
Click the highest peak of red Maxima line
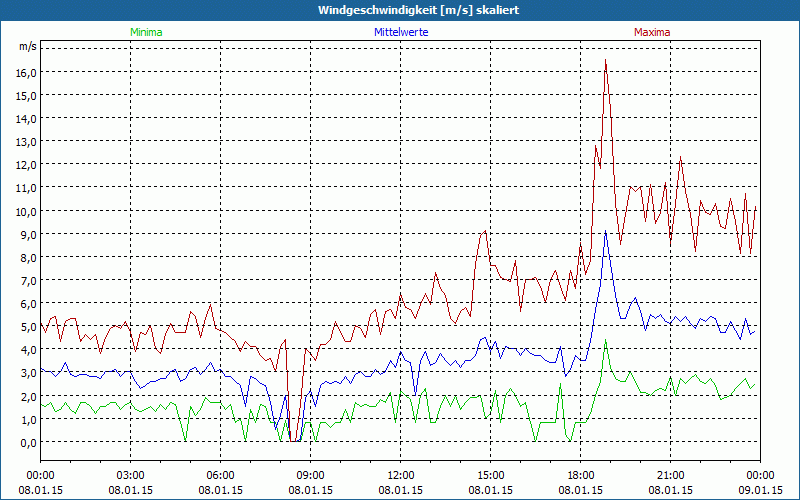pyautogui.click(x=605, y=61)
